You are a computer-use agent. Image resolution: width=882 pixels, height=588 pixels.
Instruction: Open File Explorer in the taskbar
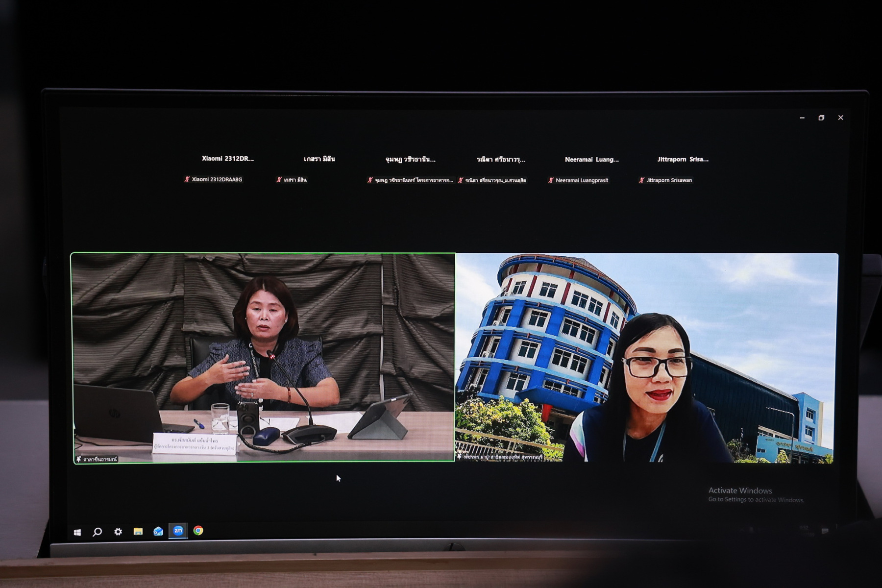click(138, 531)
